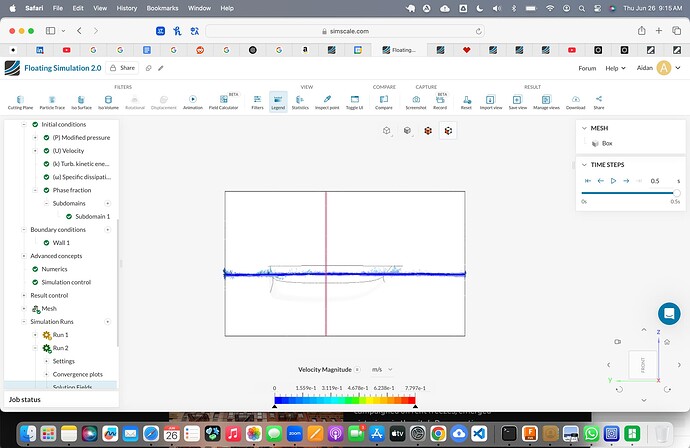Add a Particle Trace filter
The image size is (690, 448).
pyautogui.click(x=52, y=103)
